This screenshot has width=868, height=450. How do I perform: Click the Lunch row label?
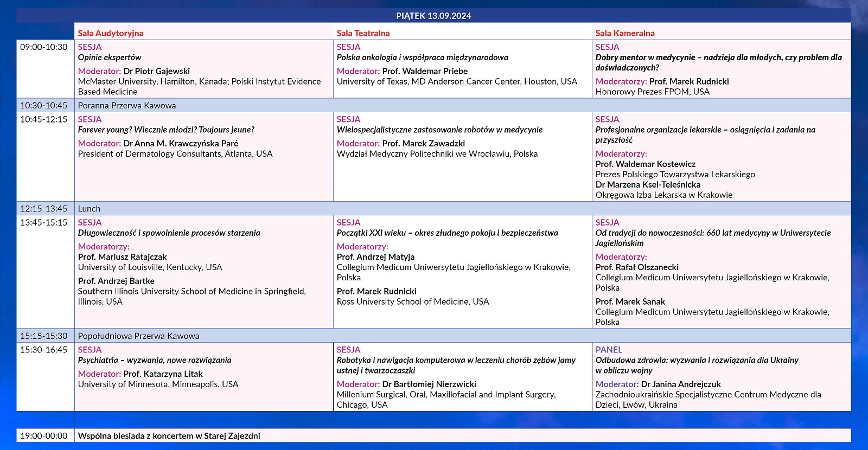click(89, 209)
